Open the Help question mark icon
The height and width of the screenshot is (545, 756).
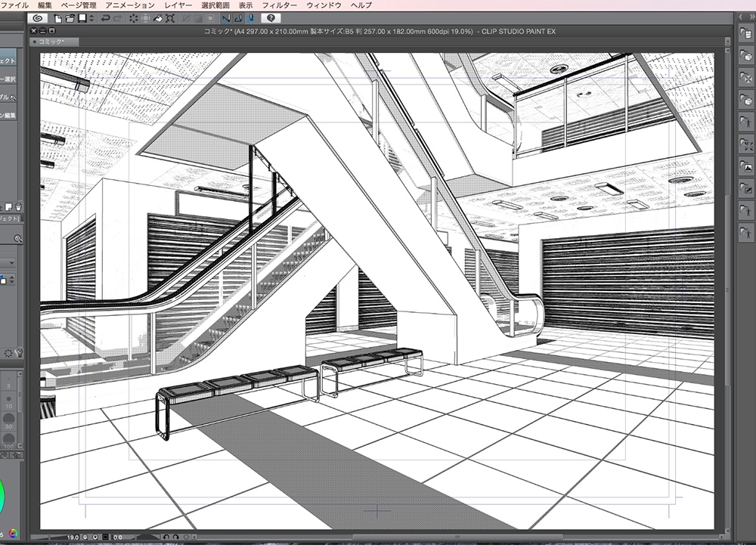point(271,17)
